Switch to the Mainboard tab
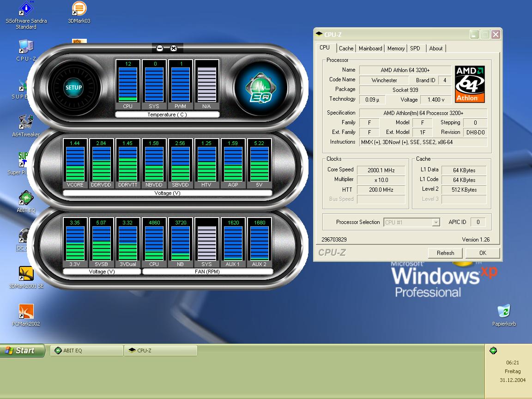The height and width of the screenshot is (399, 532). (370, 48)
